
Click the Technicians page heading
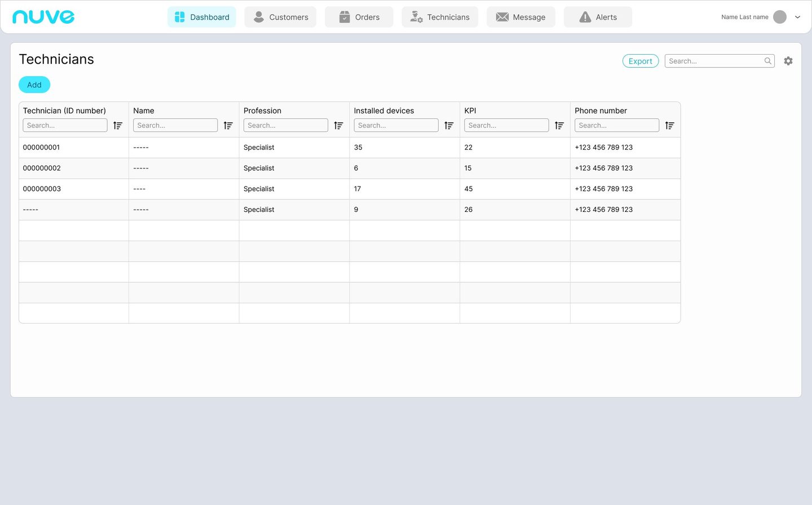coord(56,59)
